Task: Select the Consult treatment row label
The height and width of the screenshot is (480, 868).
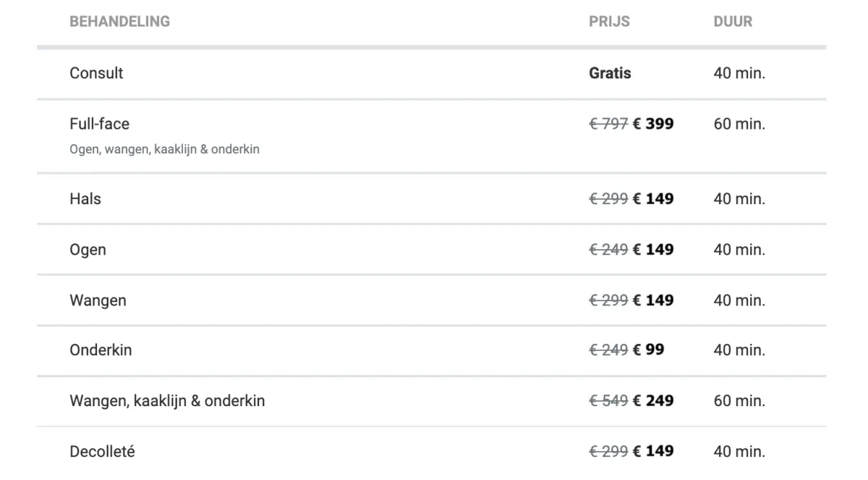Action: pyautogui.click(x=96, y=73)
